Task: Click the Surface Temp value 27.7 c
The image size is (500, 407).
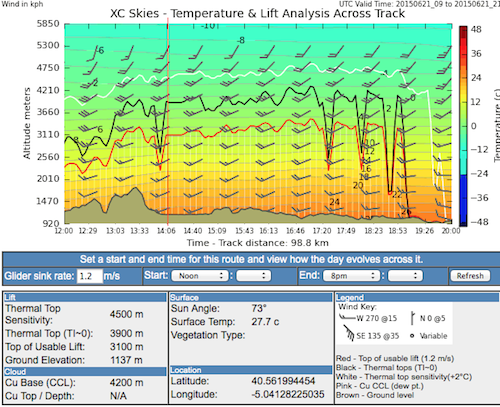Action: (x=265, y=322)
